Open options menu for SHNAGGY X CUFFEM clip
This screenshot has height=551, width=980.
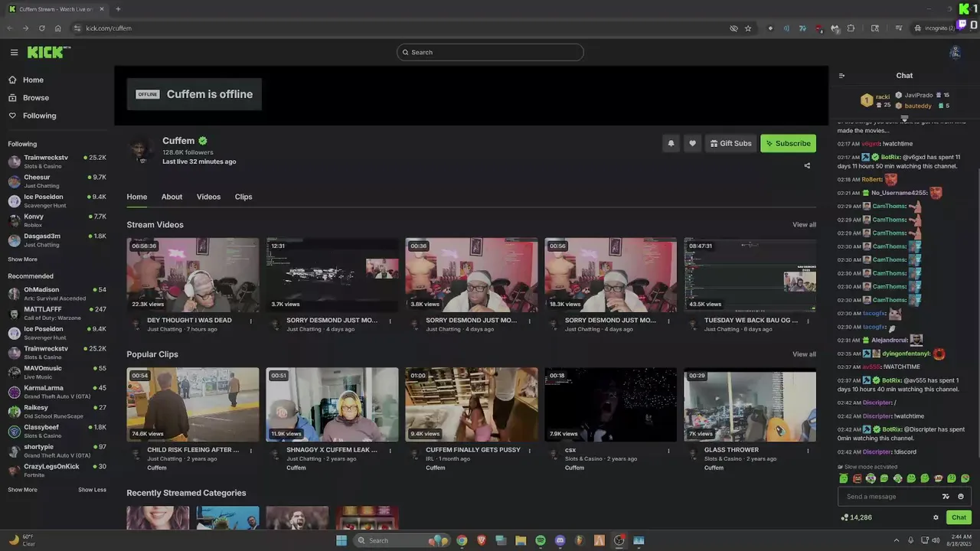[x=390, y=451]
